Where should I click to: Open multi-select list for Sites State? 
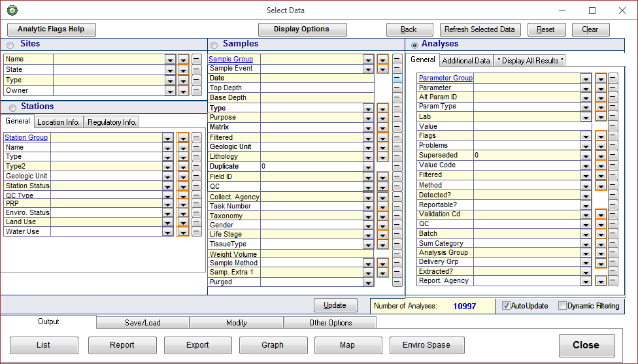click(x=183, y=70)
